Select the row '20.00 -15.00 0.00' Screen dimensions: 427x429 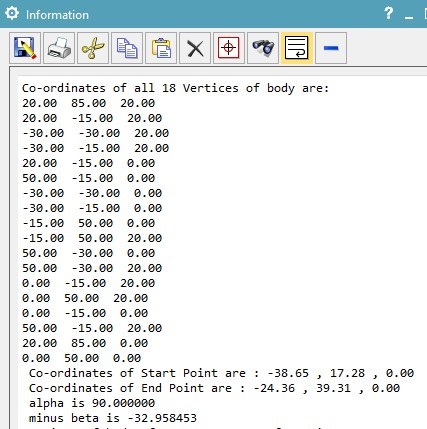[x=89, y=163]
